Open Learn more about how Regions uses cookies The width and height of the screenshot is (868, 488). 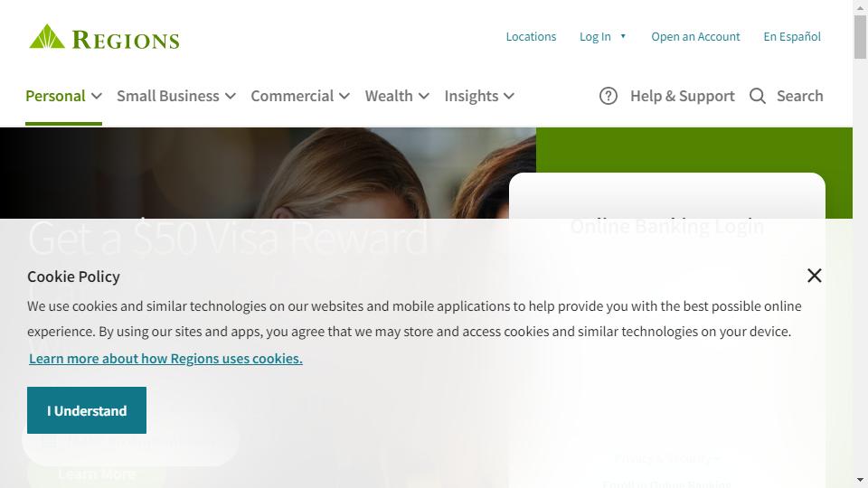165,359
